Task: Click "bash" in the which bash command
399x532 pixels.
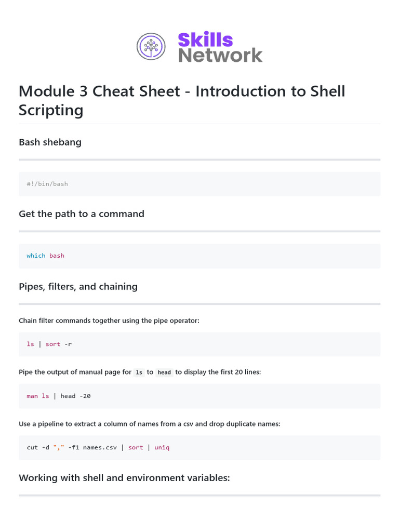Action: tap(57, 256)
